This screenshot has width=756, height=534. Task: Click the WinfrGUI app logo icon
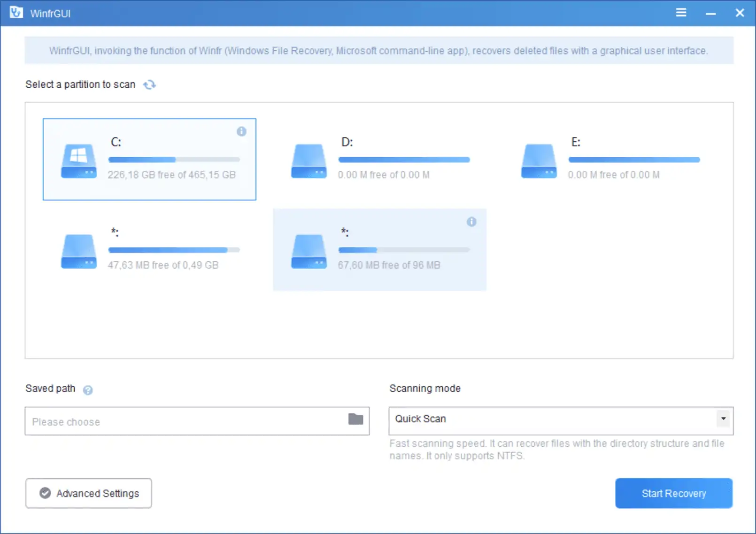(16, 12)
